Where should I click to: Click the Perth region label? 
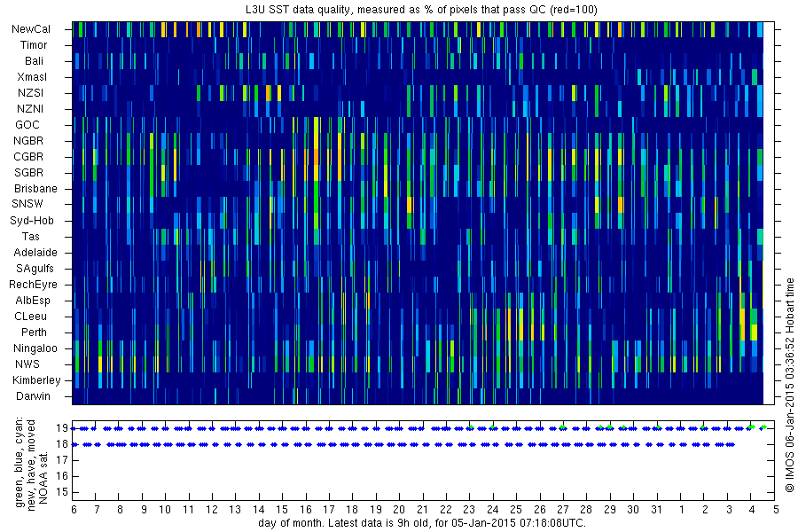tap(34, 332)
